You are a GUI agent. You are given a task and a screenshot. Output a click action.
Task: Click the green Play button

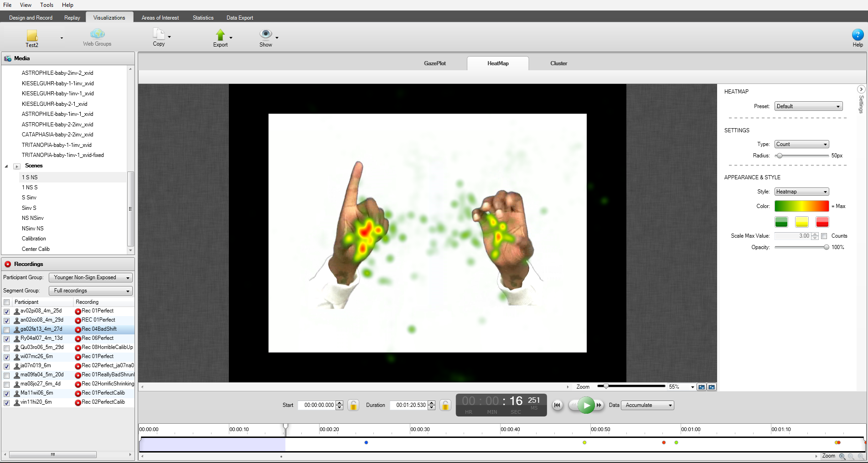coord(586,405)
